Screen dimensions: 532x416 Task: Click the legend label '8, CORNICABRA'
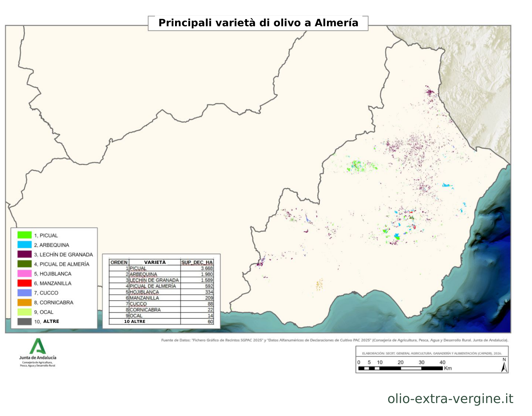click(x=53, y=302)
